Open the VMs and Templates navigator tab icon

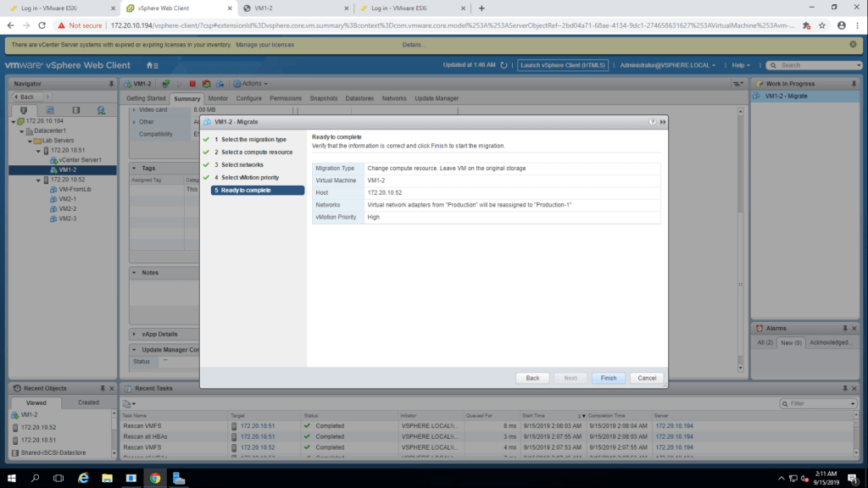point(50,110)
